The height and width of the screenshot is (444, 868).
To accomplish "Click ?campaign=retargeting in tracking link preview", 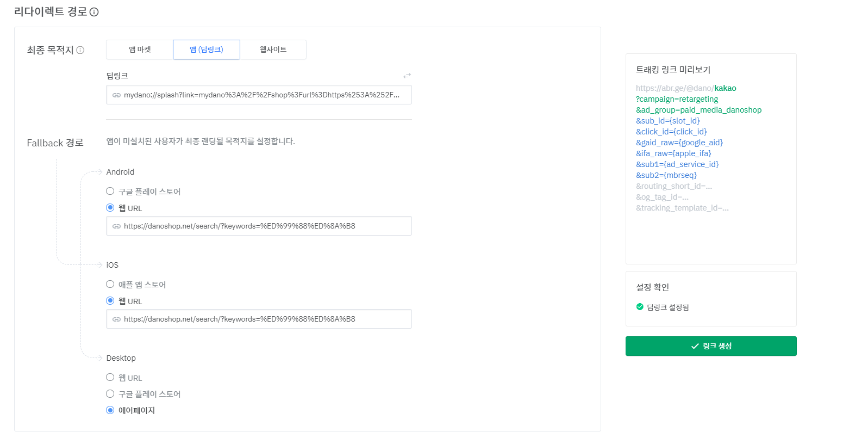I will (x=677, y=99).
